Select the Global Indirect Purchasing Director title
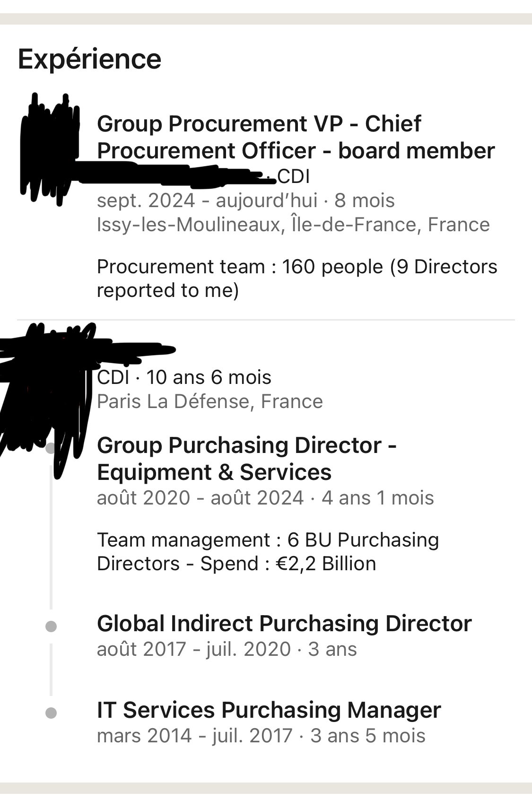 (284, 624)
